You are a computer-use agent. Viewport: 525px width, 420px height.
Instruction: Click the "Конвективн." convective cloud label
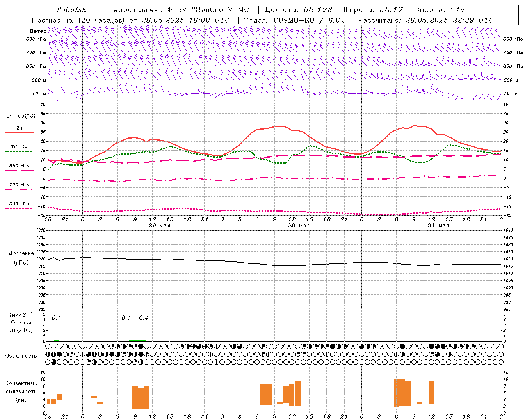(x=21, y=383)
